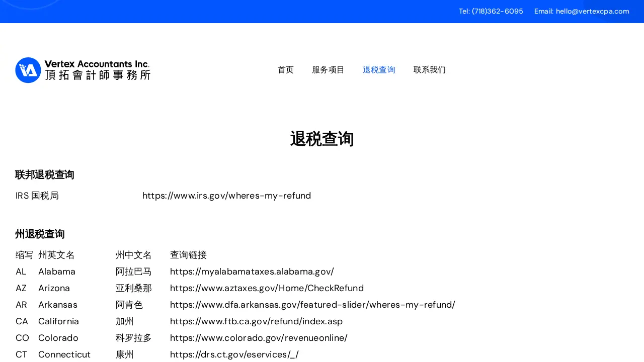
Task: Click the 缩写 column header
Action: [25, 255]
